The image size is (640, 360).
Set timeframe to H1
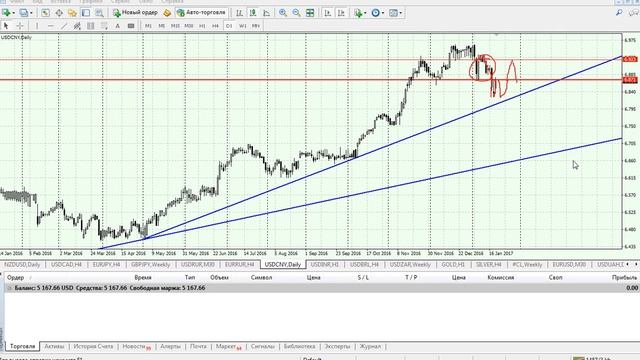tap(202, 26)
